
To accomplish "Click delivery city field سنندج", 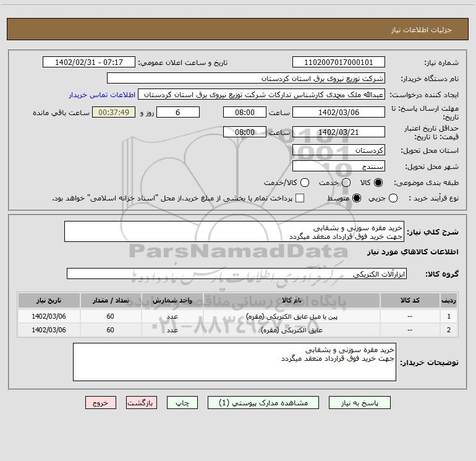I will [x=339, y=166].
